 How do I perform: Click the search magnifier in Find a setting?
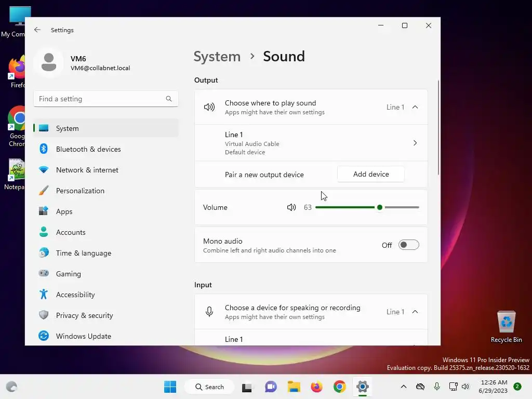[x=169, y=99]
